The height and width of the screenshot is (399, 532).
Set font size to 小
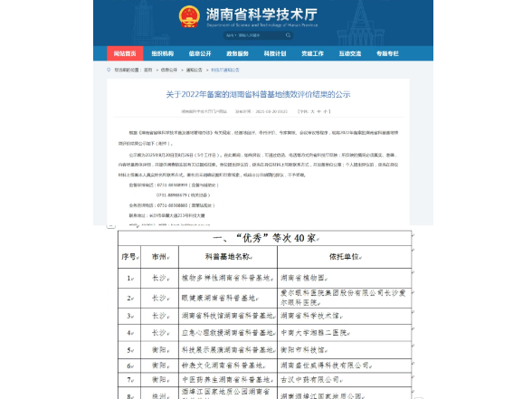click(325, 111)
